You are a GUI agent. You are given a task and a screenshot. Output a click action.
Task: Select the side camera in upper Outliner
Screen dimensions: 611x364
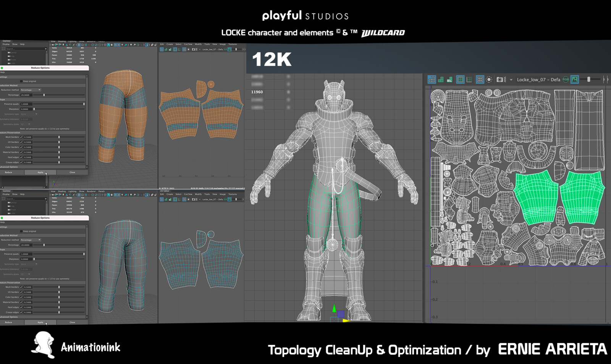pos(11,63)
